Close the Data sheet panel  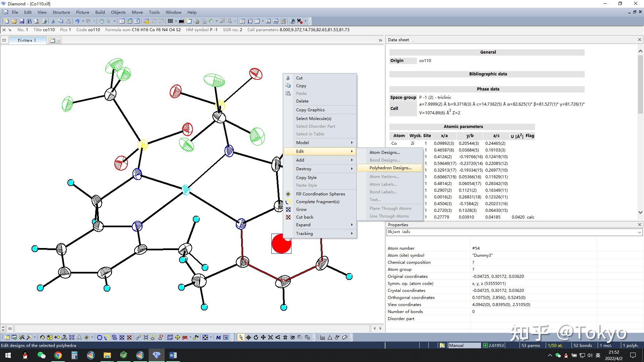coord(639,40)
